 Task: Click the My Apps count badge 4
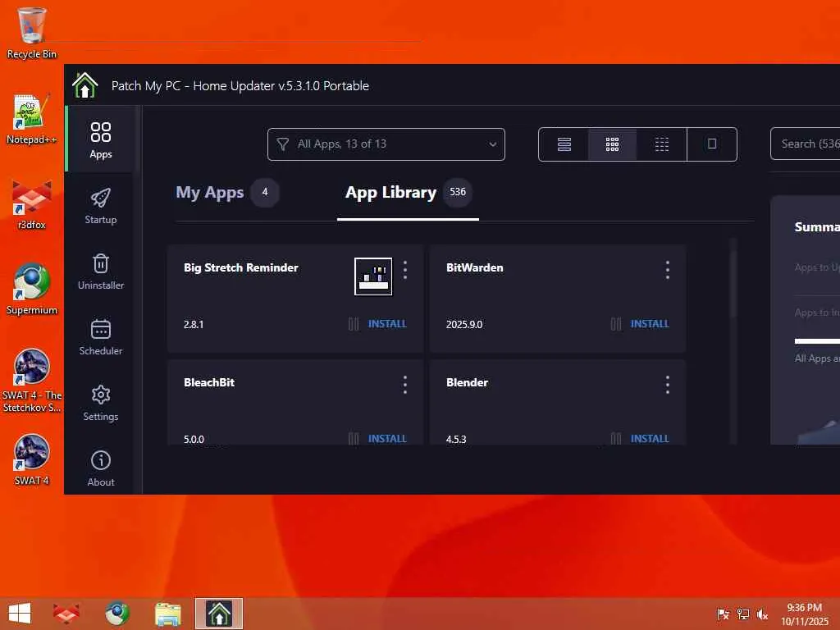[x=265, y=192]
